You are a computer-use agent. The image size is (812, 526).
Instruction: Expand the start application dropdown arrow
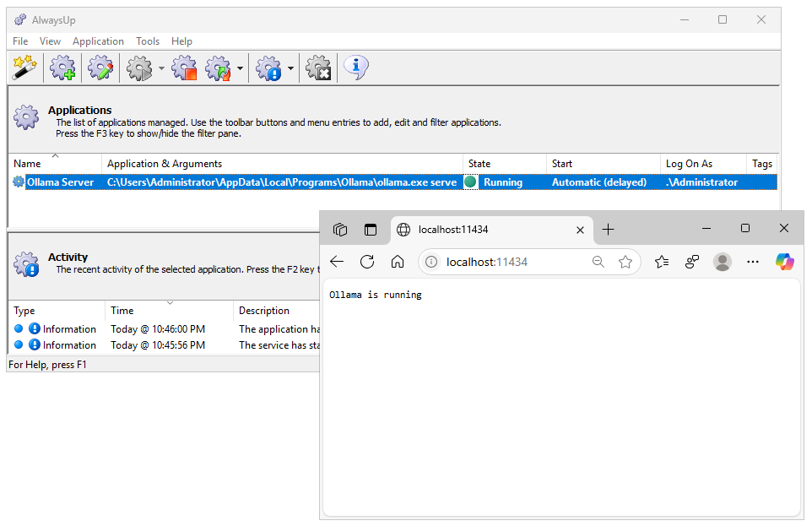click(161, 68)
